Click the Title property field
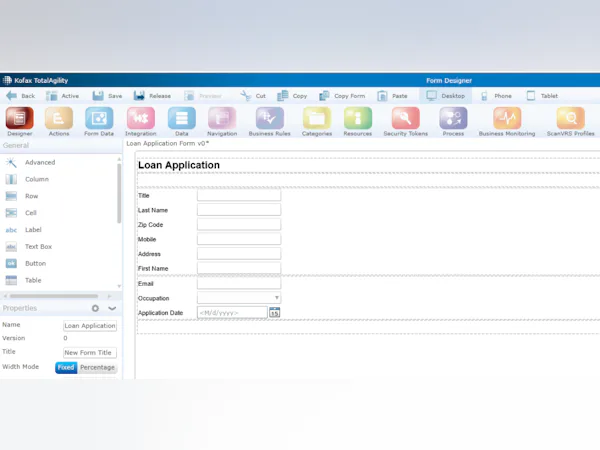Viewport: 600px width, 450px height. point(90,352)
